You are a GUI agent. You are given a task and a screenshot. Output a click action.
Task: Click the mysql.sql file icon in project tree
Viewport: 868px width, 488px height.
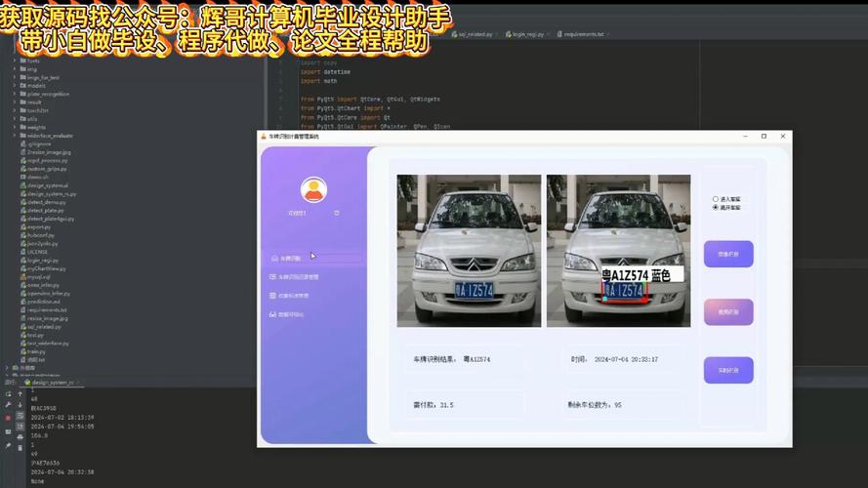23,276
